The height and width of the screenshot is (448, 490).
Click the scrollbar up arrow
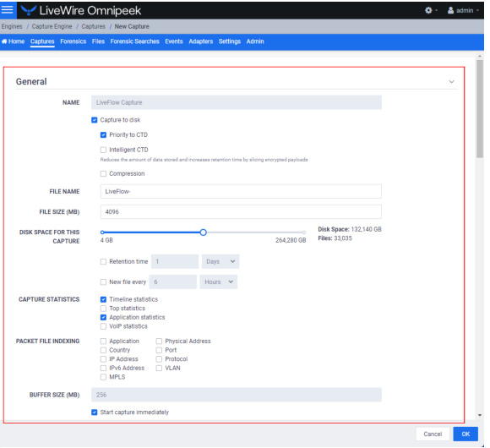click(x=480, y=57)
